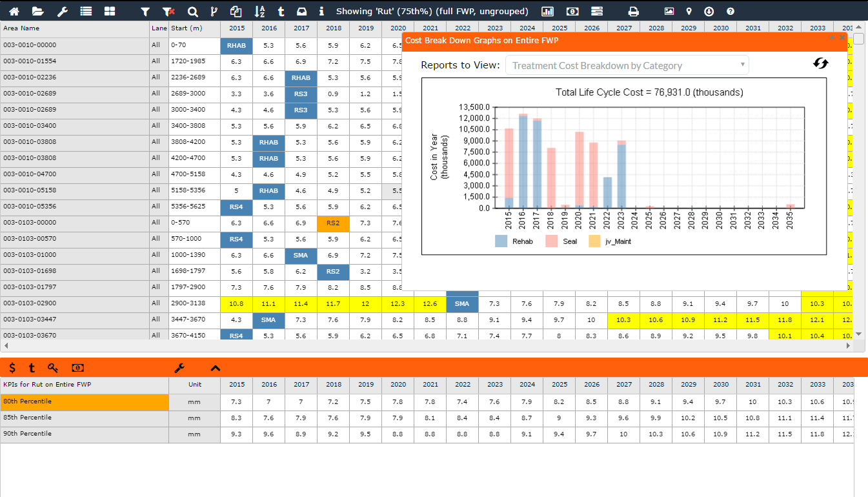Viewport: 868px width, 497px height.
Task: Click the key icon in orange bar
Action: tap(53, 368)
